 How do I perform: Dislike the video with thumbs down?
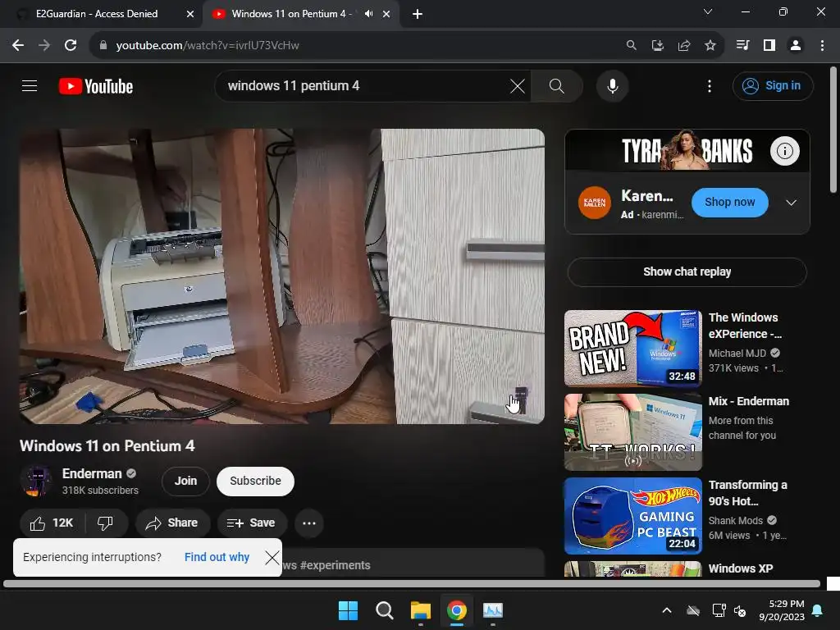coord(106,523)
